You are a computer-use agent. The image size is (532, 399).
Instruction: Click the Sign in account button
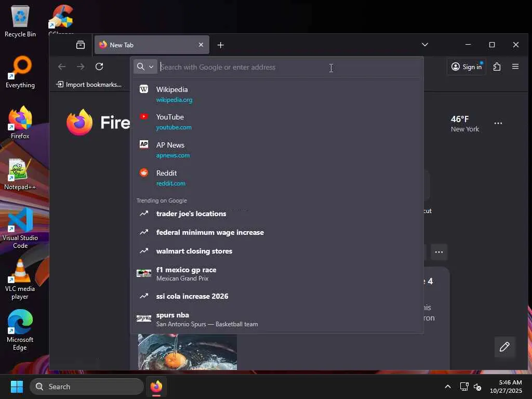click(x=467, y=67)
